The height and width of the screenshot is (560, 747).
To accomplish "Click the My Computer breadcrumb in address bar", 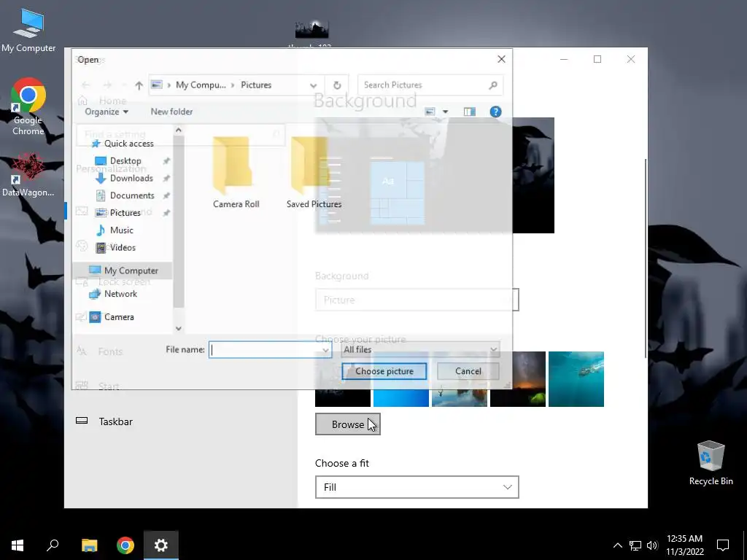I will click(201, 85).
